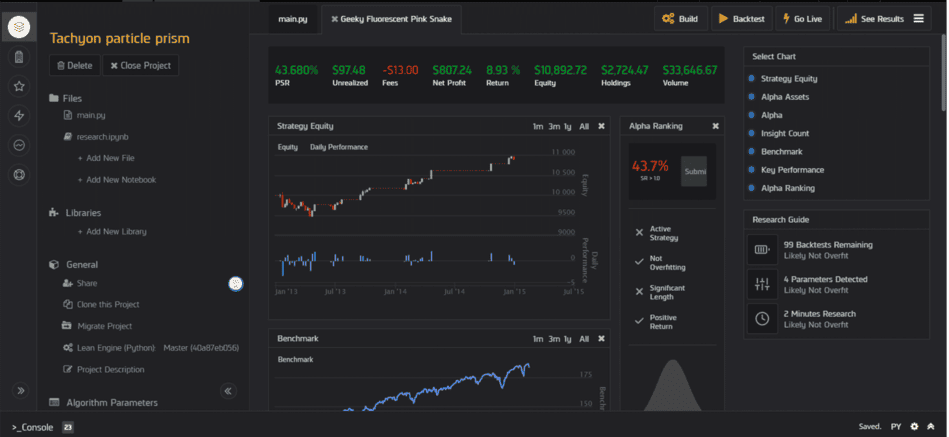
Task: Click the hamburger menu icon top right
Action: pyautogui.click(x=919, y=18)
